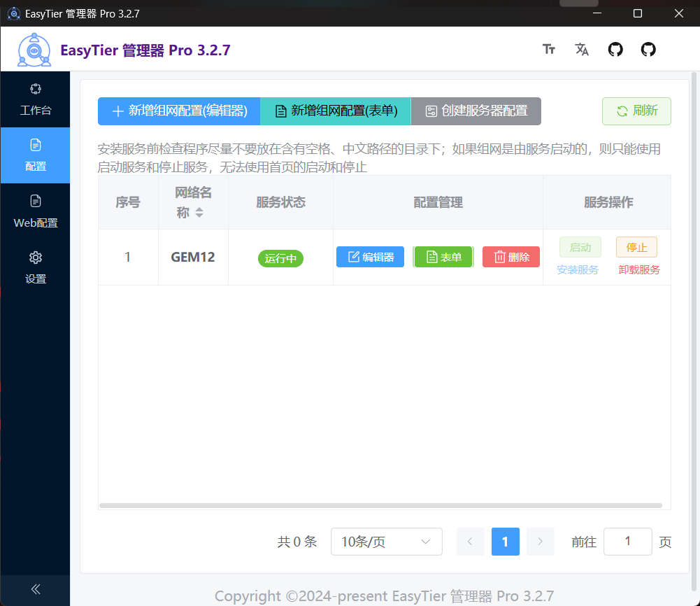Click the 前往 page number input
The image size is (700, 606).
point(627,541)
